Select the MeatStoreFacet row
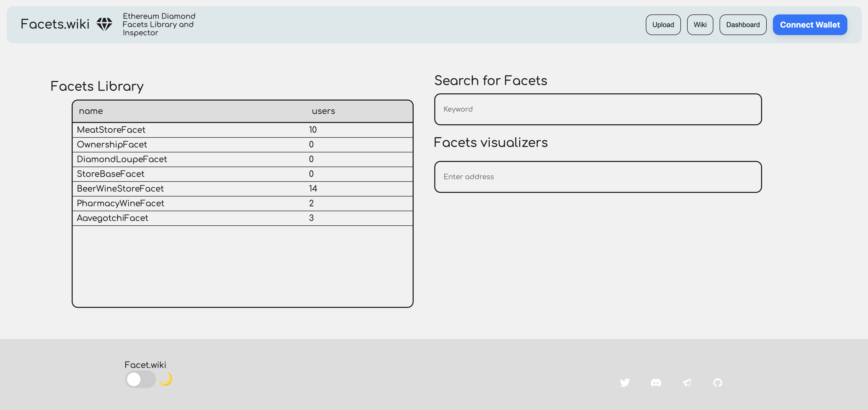The height and width of the screenshot is (410, 868). tap(111, 130)
